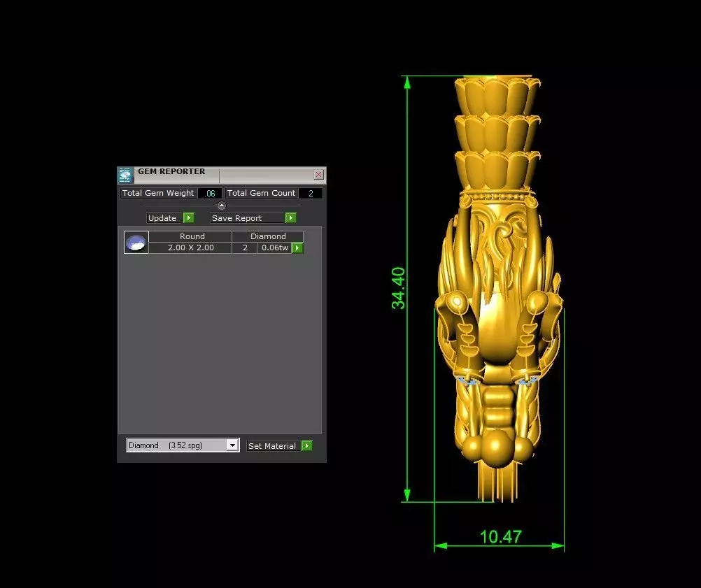This screenshot has width=701, height=588.
Task: Click the Set Material button label
Action: tap(272, 446)
